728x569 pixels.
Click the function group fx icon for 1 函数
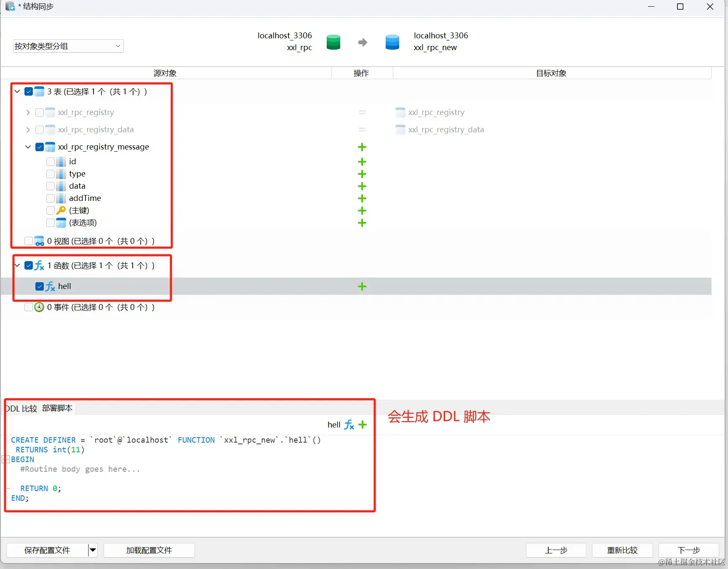tap(39, 265)
